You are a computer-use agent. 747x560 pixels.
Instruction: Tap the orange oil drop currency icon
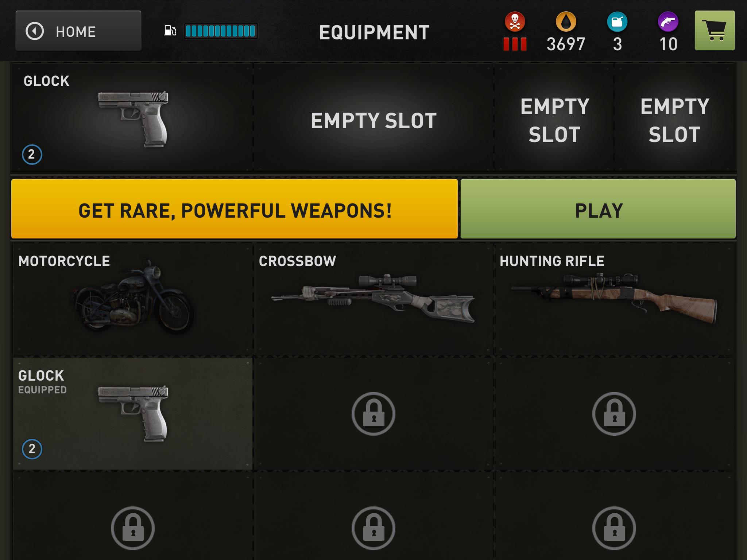566,22
